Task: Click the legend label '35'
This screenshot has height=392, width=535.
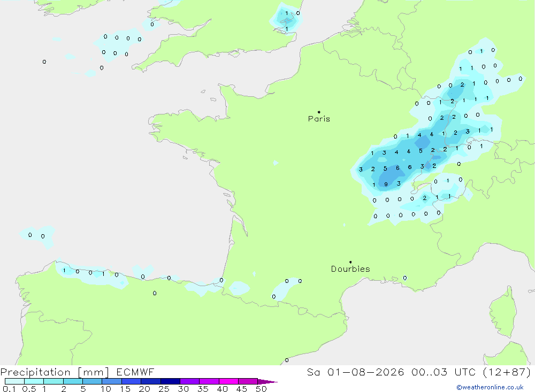Action: coord(203,389)
